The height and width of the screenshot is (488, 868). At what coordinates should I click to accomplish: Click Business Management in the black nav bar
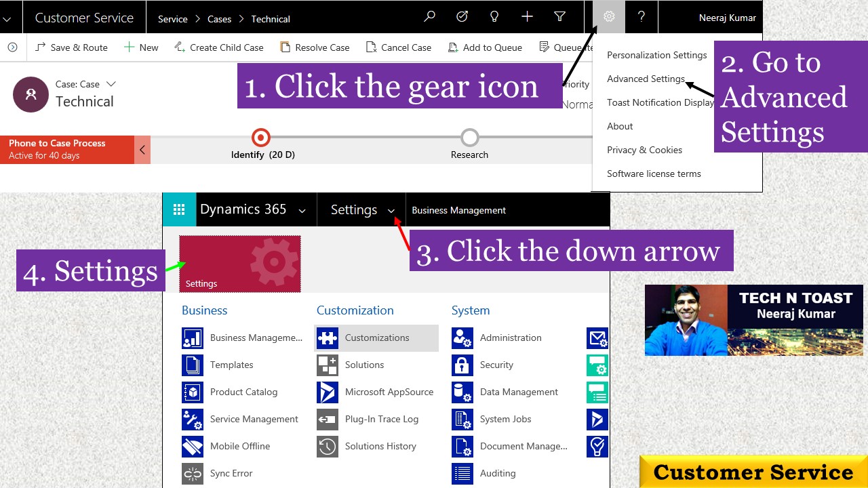[x=459, y=210]
